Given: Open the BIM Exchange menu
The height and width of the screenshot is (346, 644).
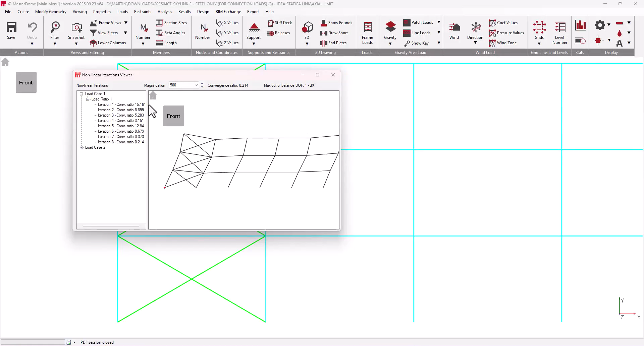Looking at the screenshot, I should click(228, 12).
